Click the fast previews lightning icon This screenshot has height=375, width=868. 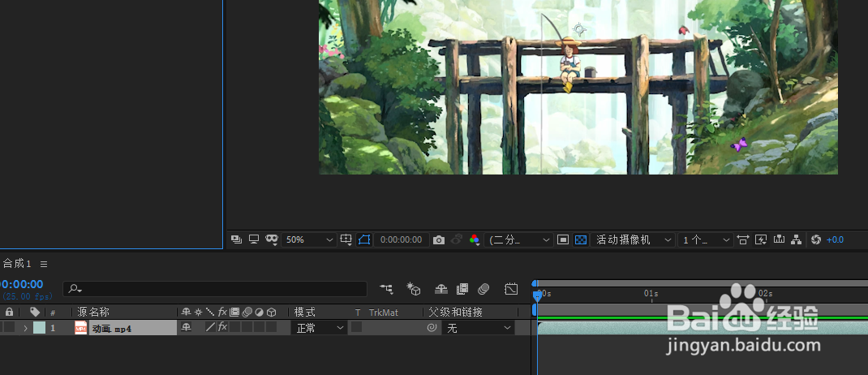[761, 239]
